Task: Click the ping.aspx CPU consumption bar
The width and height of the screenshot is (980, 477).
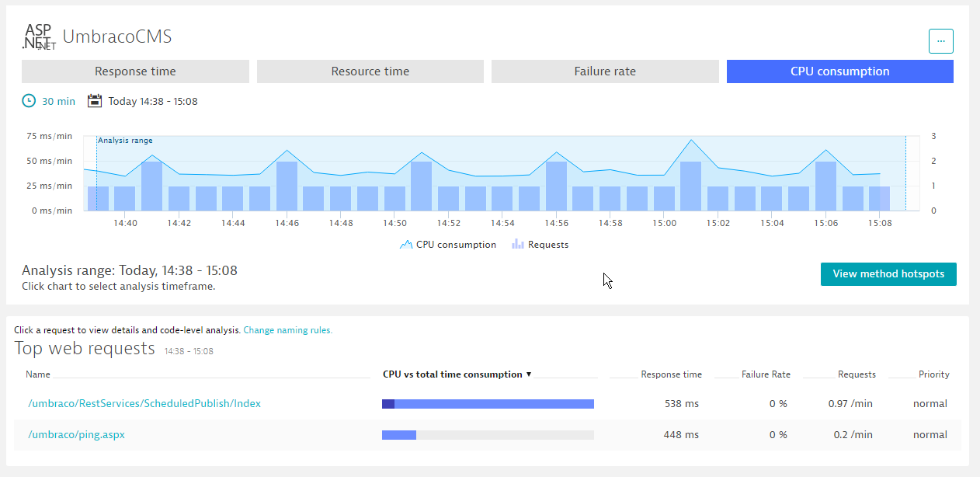Action: coord(488,435)
